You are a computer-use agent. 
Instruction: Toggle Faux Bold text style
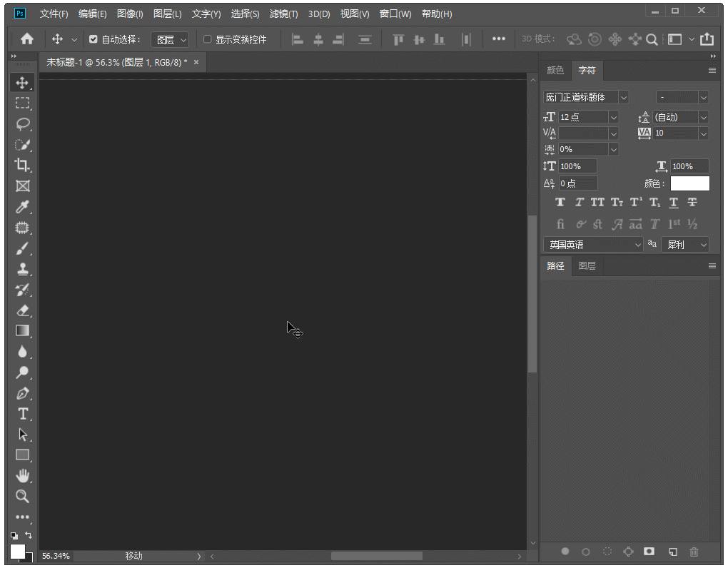[560, 202]
